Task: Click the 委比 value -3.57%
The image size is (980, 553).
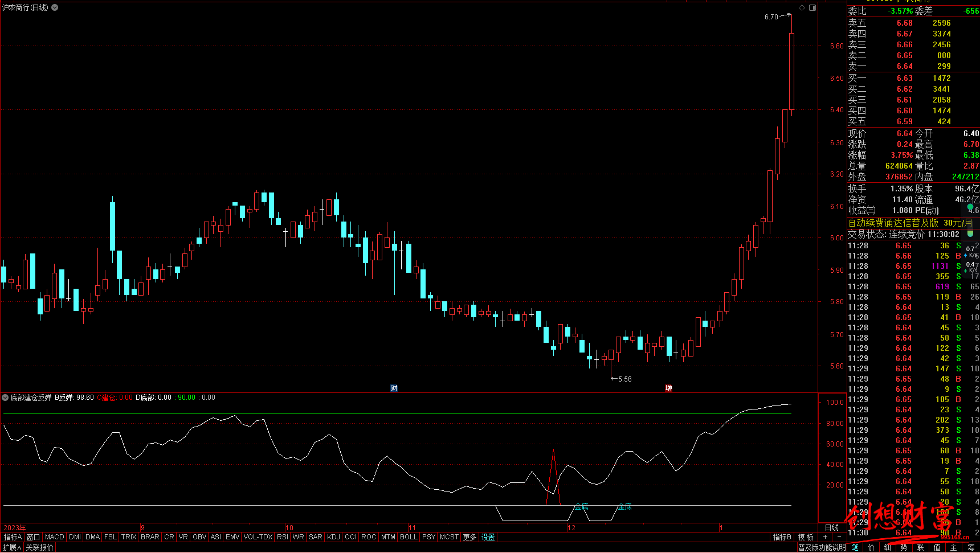Action: [x=900, y=11]
